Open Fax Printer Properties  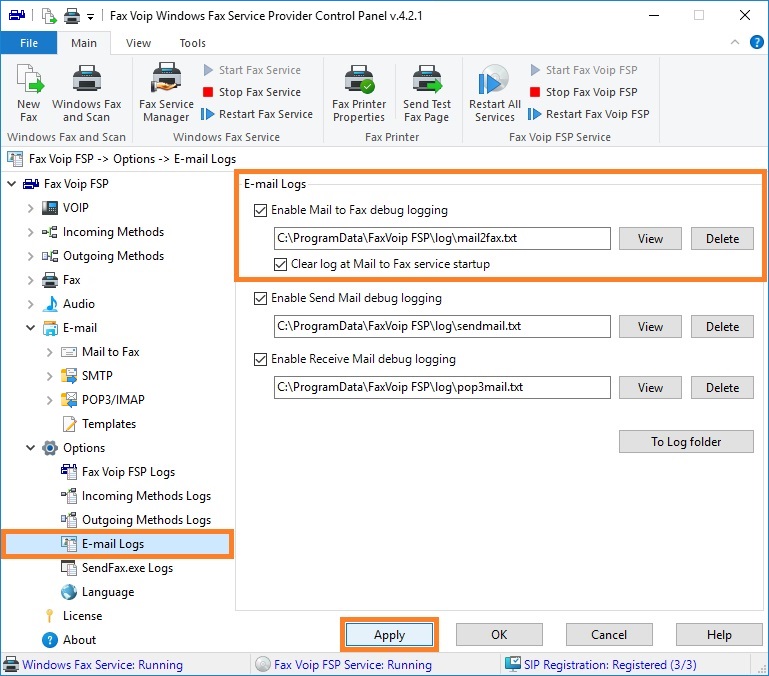coord(359,93)
